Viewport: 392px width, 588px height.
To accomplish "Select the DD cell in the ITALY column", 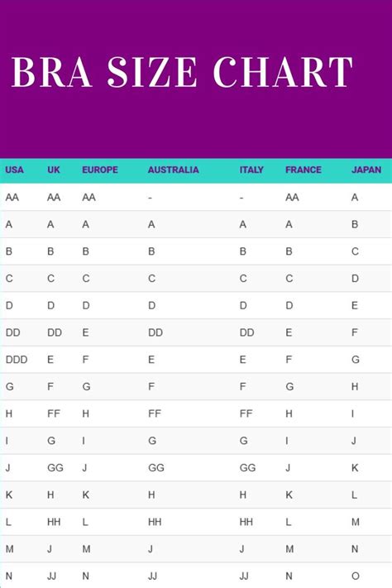I will point(246,332).
